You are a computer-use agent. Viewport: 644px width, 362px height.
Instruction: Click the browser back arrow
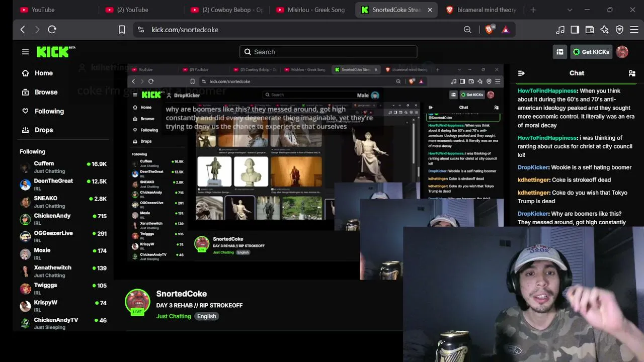click(23, 30)
